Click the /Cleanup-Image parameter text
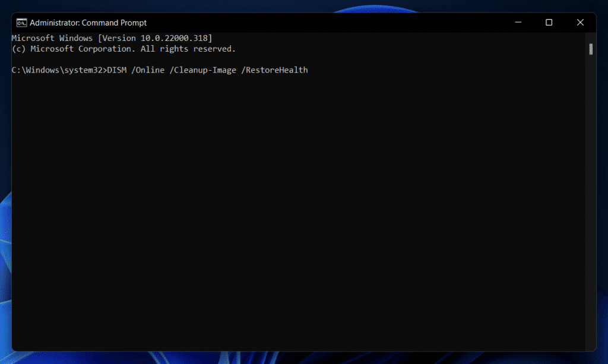This screenshot has width=608, height=364. tap(204, 69)
